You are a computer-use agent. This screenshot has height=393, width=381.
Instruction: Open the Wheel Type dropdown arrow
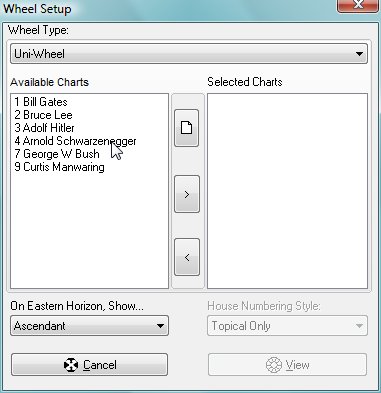coord(359,54)
